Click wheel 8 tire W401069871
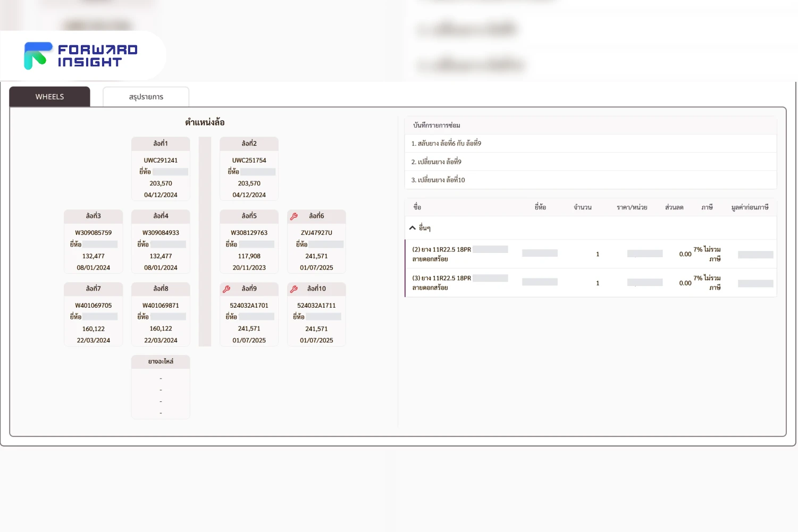 coord(161,315)
